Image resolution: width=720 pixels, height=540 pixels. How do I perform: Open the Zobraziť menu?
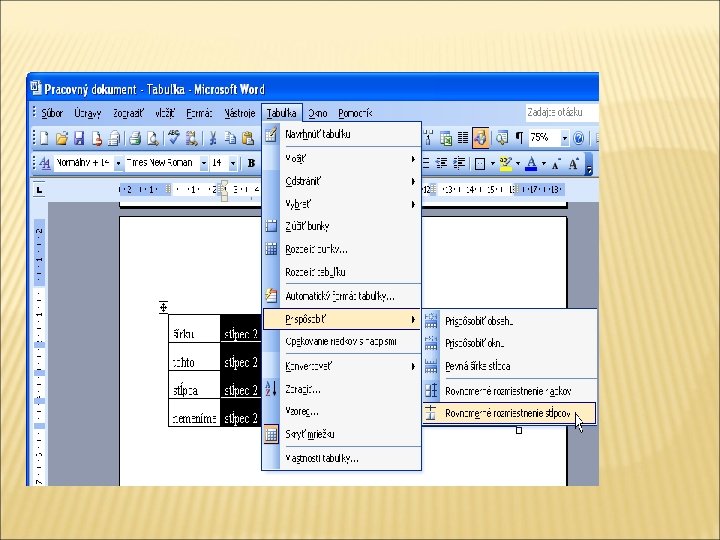[128, 113]
